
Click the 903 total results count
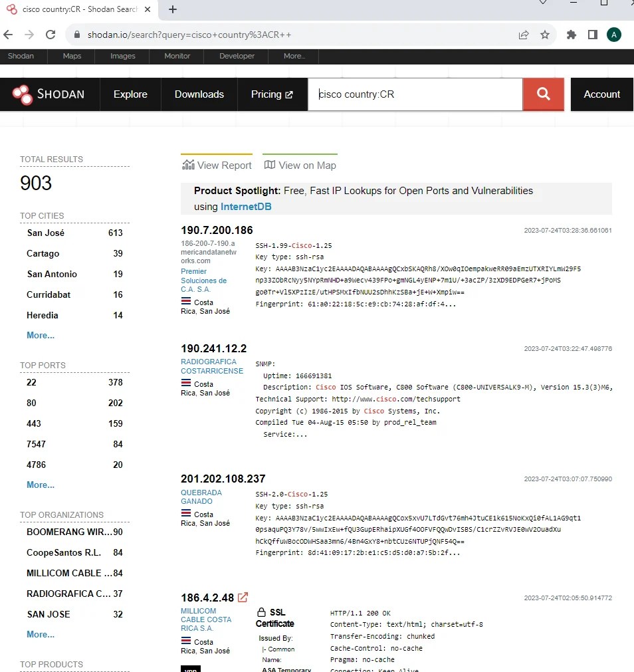tap(36, 183)
